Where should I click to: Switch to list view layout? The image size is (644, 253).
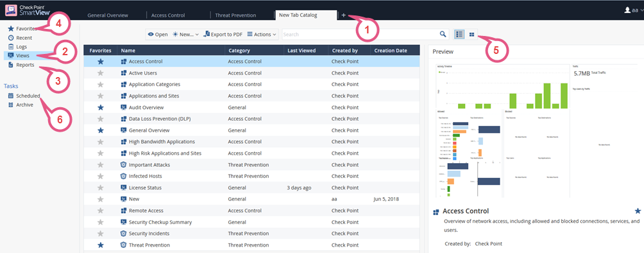coord(459,35)
